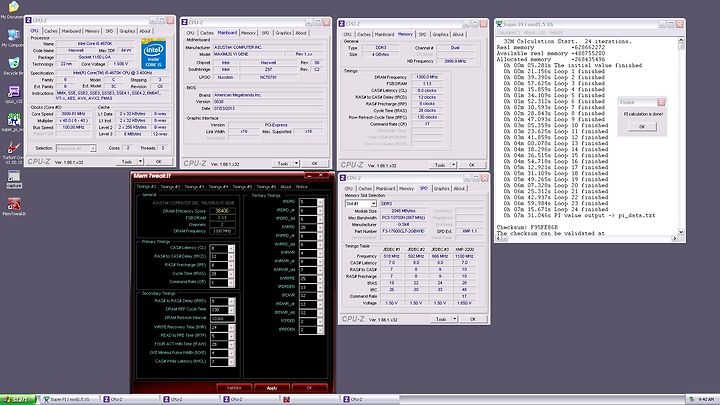Click the DRAM Efficiency Score value in Mem TweakIt
720x405 pixels.
point(222,211)
